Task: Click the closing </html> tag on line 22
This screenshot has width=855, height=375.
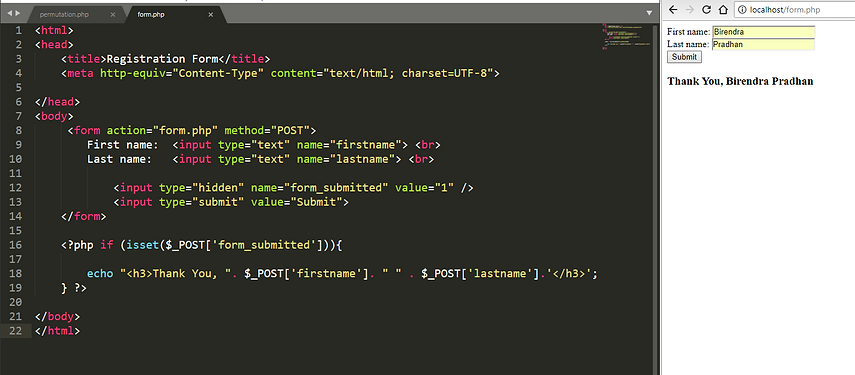Action: (57, 330)
